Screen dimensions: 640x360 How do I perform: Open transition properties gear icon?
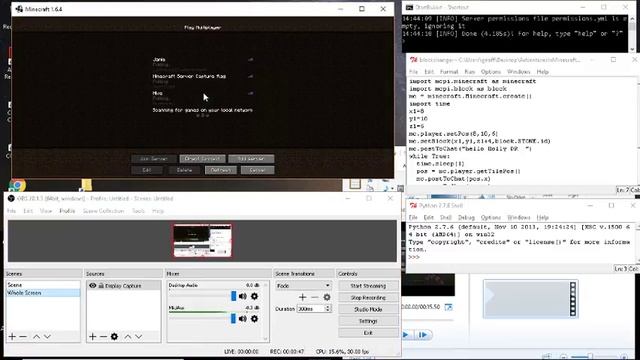[327, 297]
